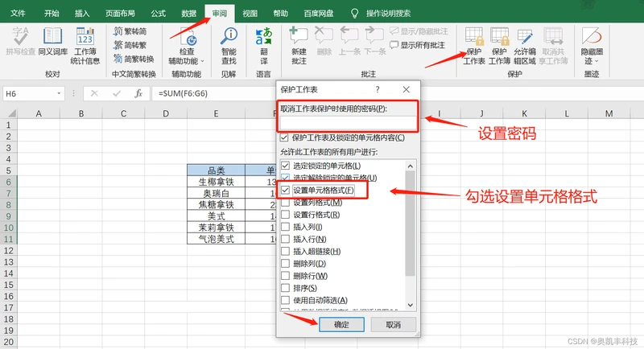644x349 pixels.
Task: Convert text with 简转繁
Action: click(x=130, y=45)
